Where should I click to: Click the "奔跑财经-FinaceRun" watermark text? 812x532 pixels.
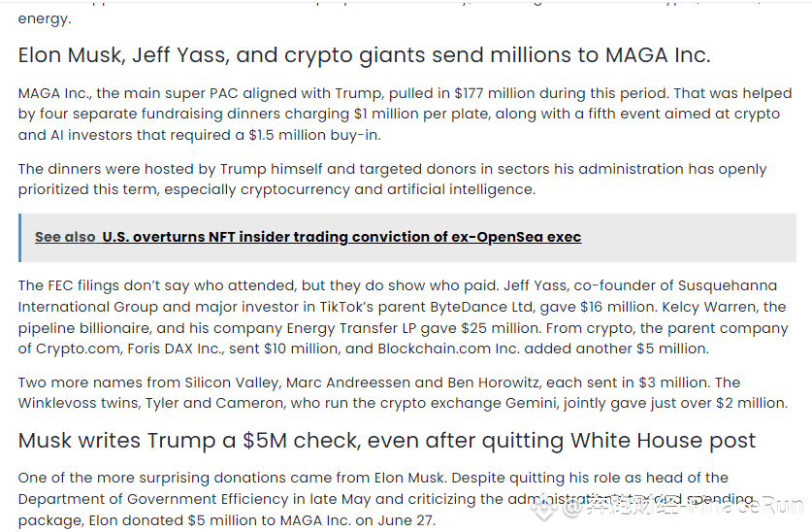(x=694, y=506)
